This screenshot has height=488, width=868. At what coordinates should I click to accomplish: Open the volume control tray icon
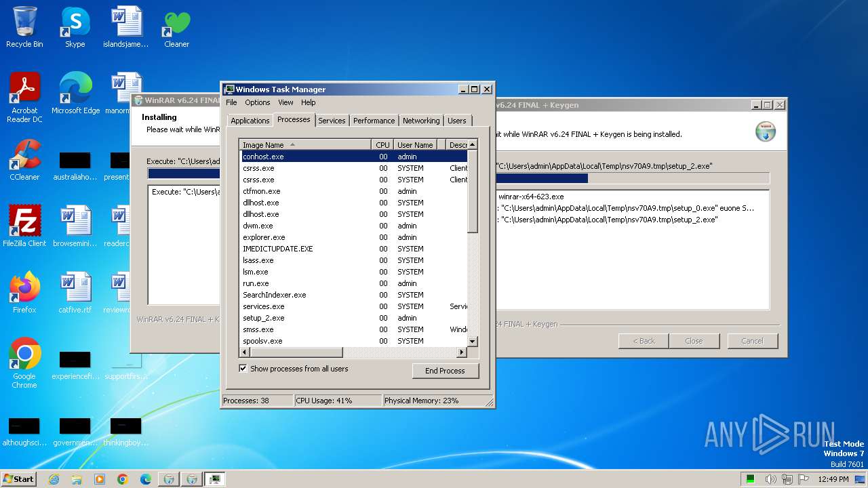pos(771,479)
